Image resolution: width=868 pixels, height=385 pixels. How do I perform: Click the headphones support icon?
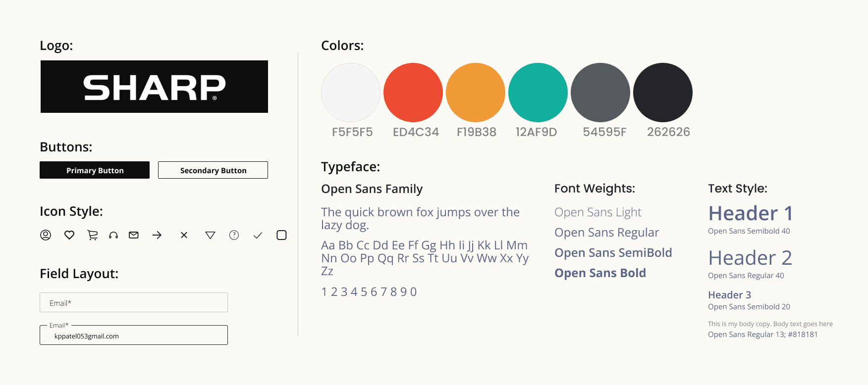tap(113, 236)
